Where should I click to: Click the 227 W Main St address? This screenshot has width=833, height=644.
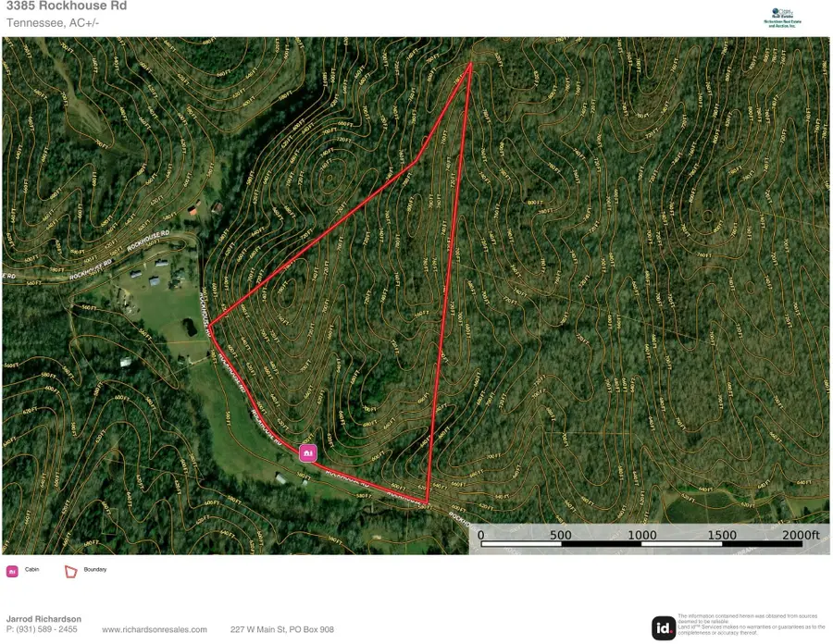pos(281,630)
